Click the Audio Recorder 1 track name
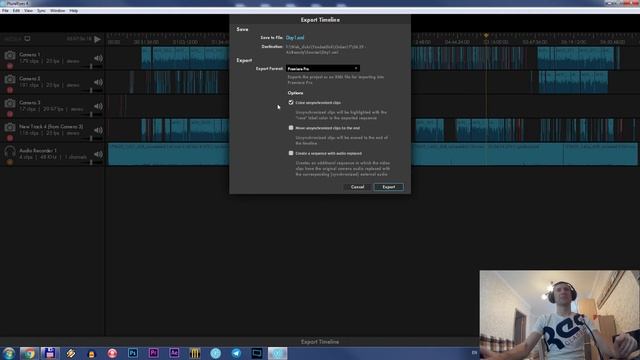This screenshot has width=640, height=360. [x=38, y=151]
